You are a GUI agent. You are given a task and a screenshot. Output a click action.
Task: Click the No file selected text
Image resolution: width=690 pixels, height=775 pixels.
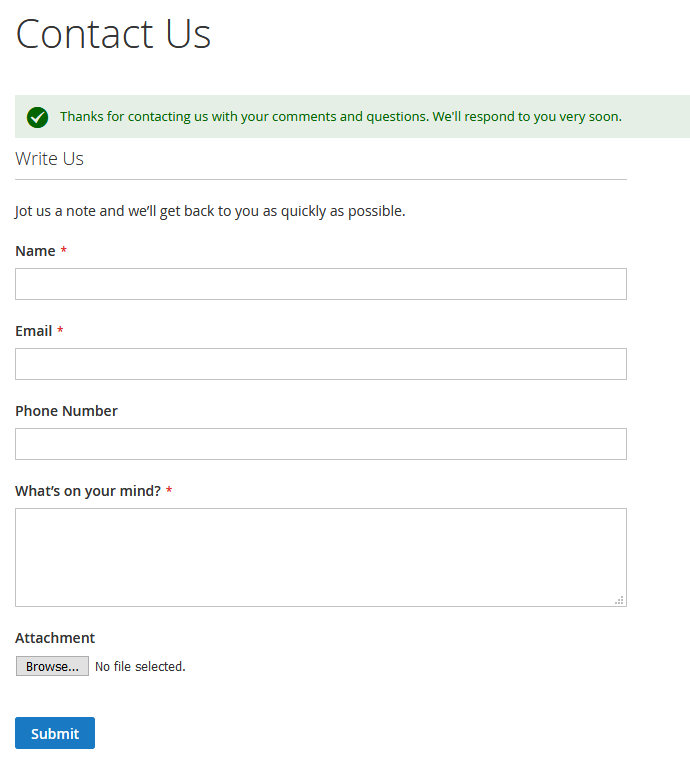coord(140,667)
